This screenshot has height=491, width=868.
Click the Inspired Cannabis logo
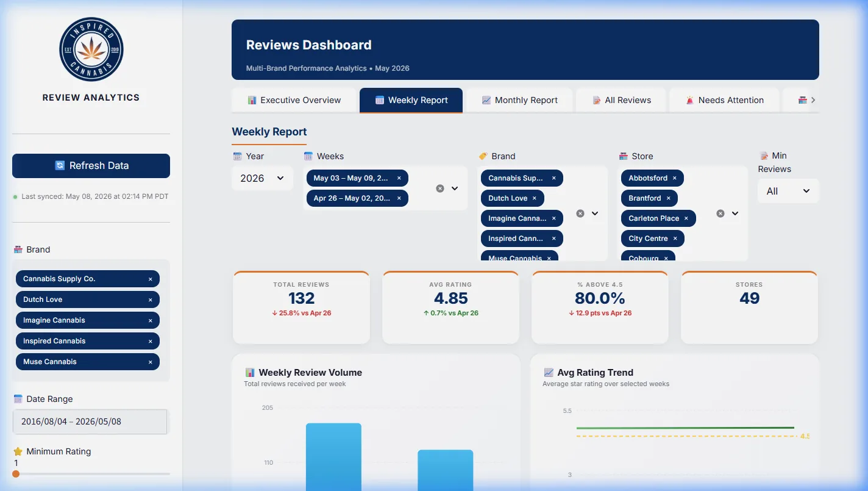click(91, 49)
